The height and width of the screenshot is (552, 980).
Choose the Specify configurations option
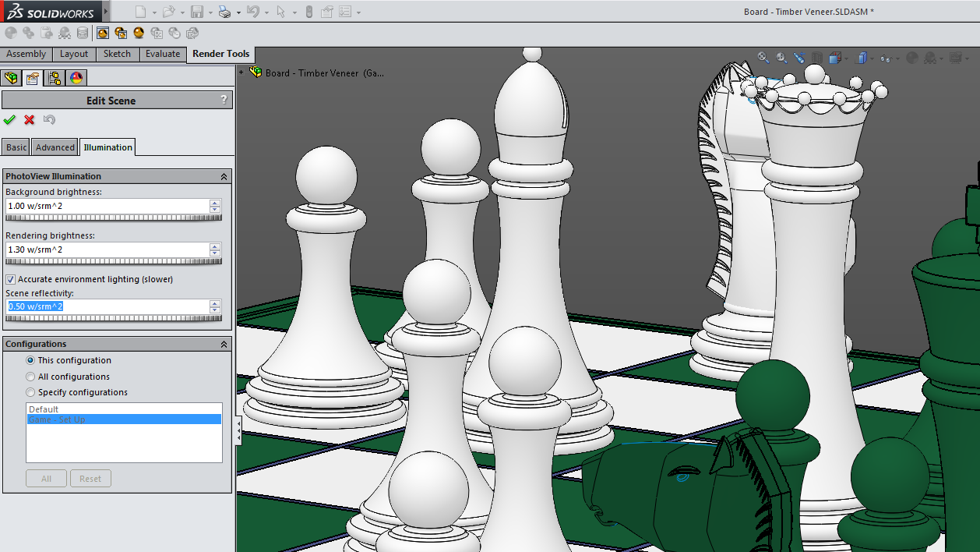tap(31, 392)
